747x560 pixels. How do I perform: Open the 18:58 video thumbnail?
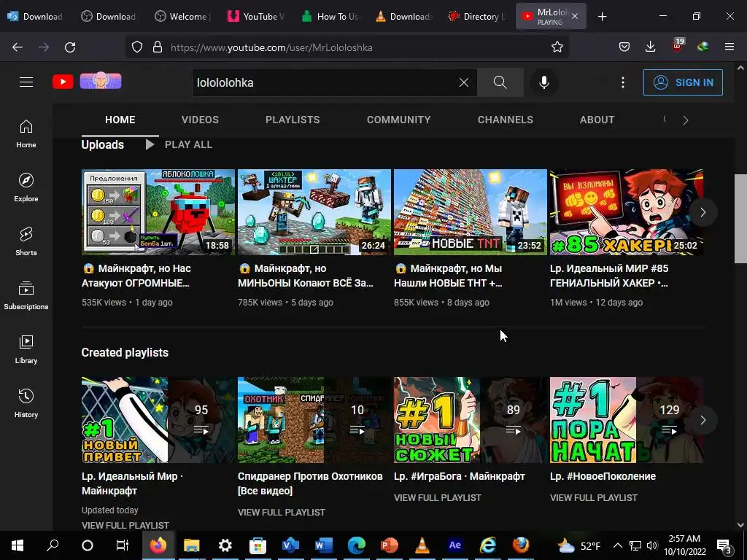coord(158,212)
